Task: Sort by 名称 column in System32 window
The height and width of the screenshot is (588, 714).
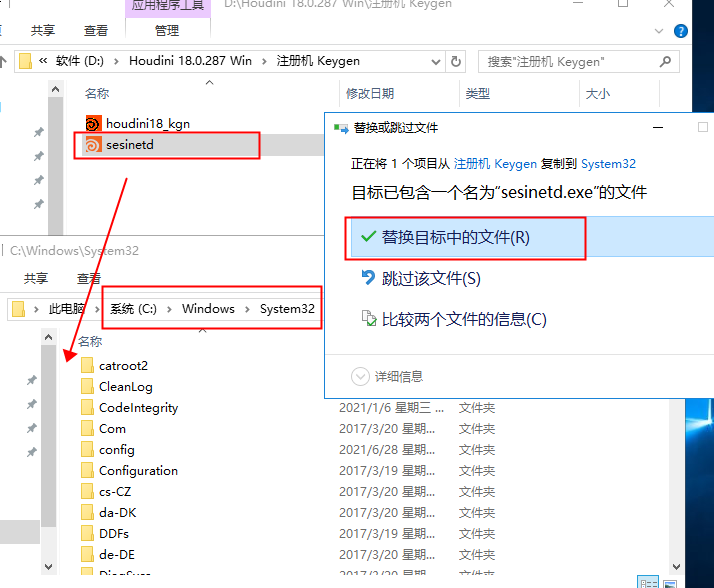Action: pos(90,341)
